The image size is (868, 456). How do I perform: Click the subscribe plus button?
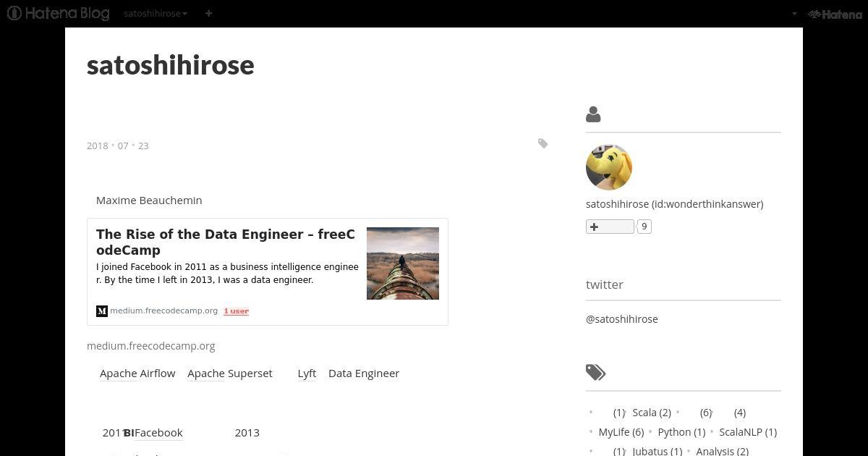point(610,227)
